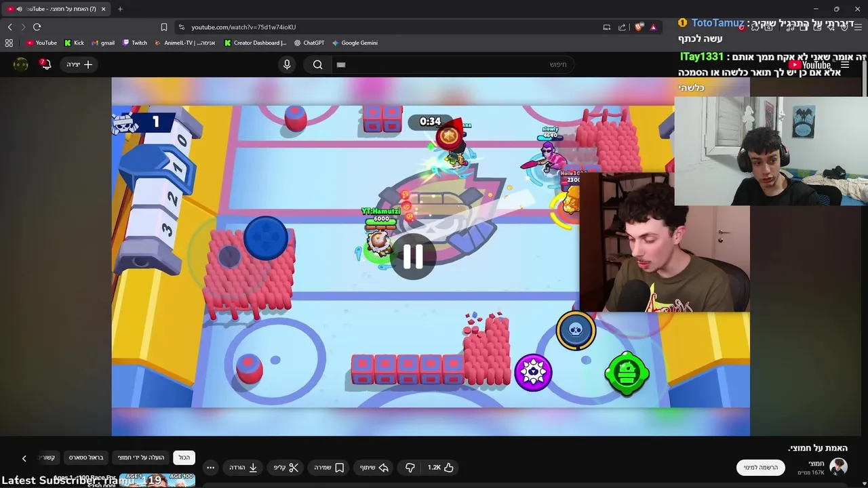Click the שיתוף share button

click(374, 468)
